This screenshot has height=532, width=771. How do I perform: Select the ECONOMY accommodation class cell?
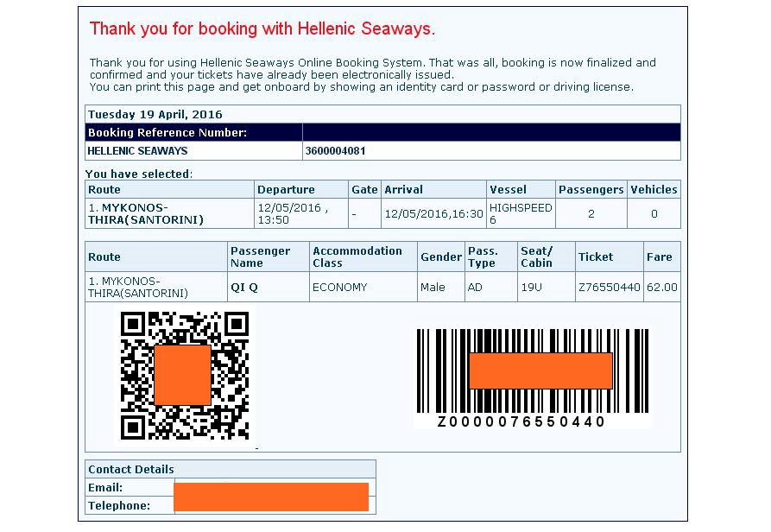(x=339, y=288)
